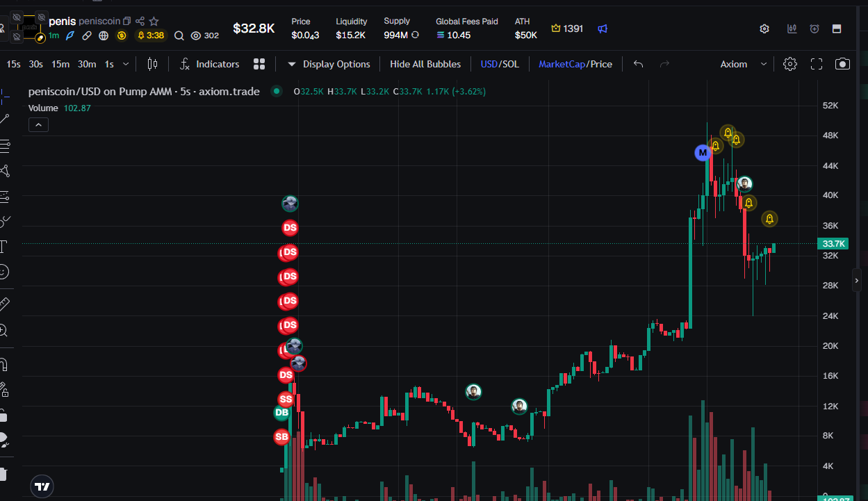Click the blue M marker at peak
This screenshot has width=868, height=501.
[x=703, y=152]
